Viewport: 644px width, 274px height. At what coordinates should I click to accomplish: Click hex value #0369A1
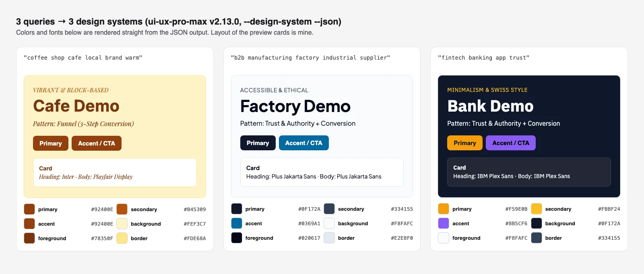[x=309, y=224]
